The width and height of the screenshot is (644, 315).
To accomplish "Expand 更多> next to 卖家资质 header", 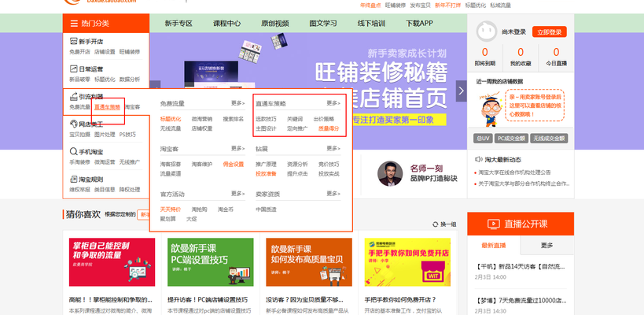I will tap(333, 193).
